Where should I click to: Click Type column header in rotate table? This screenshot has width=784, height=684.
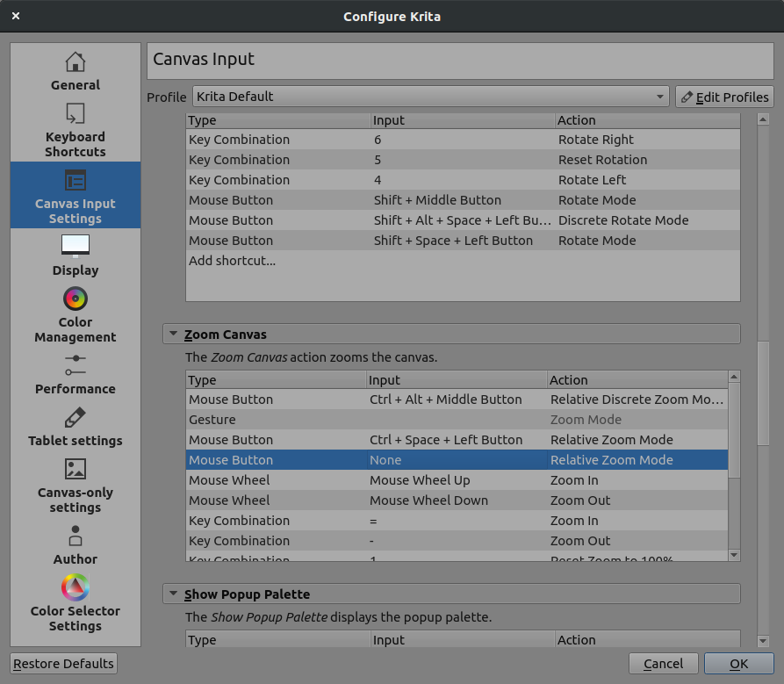tap(278, 120)
